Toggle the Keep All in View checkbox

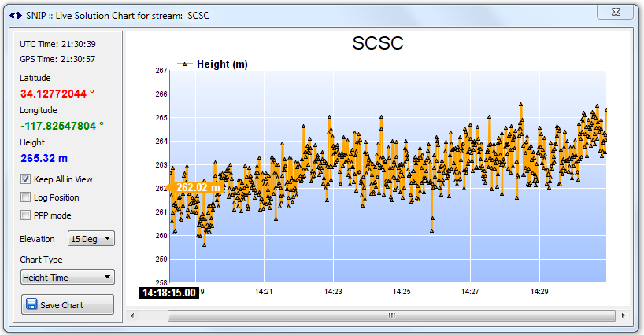pos(26,179)
